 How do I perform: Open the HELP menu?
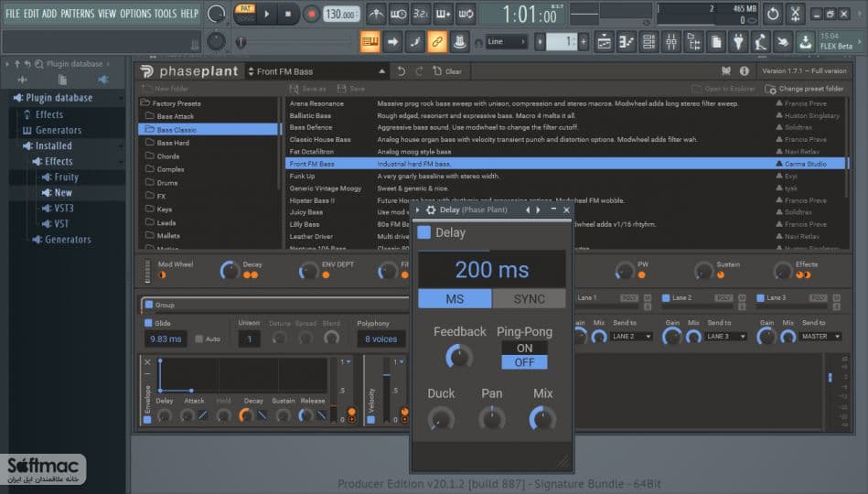pos(189,14)
